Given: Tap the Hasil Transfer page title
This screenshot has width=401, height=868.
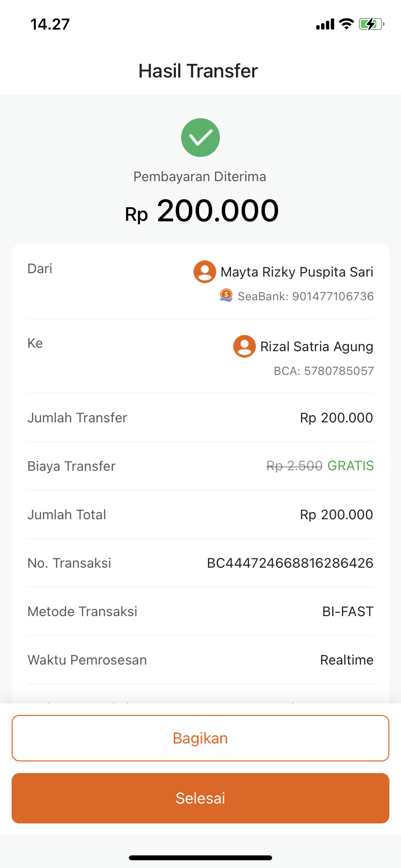Looking at the screenshot, I should pos(198,71).
